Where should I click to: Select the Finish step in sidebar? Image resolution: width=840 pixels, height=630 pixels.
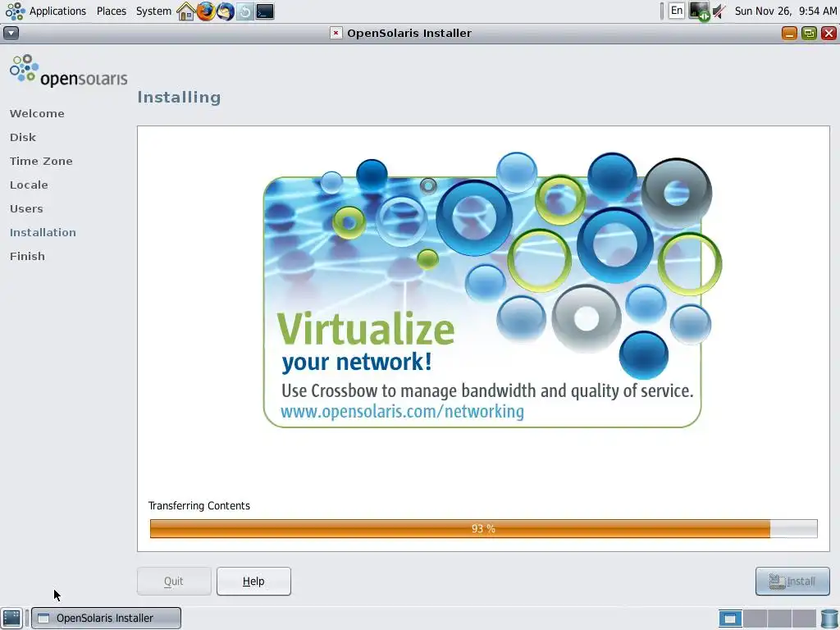27,256
